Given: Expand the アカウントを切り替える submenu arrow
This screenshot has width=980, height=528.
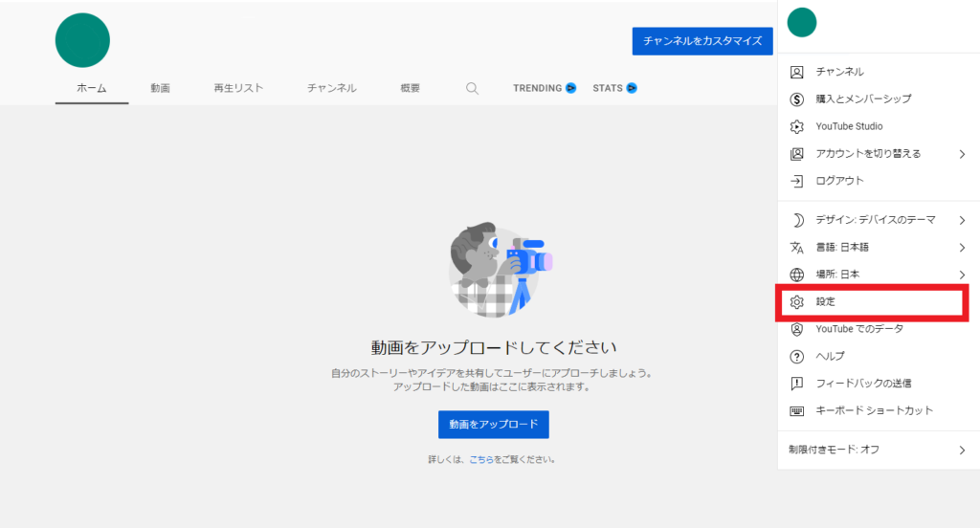Looking at the screenshot, I should (962, 154).
